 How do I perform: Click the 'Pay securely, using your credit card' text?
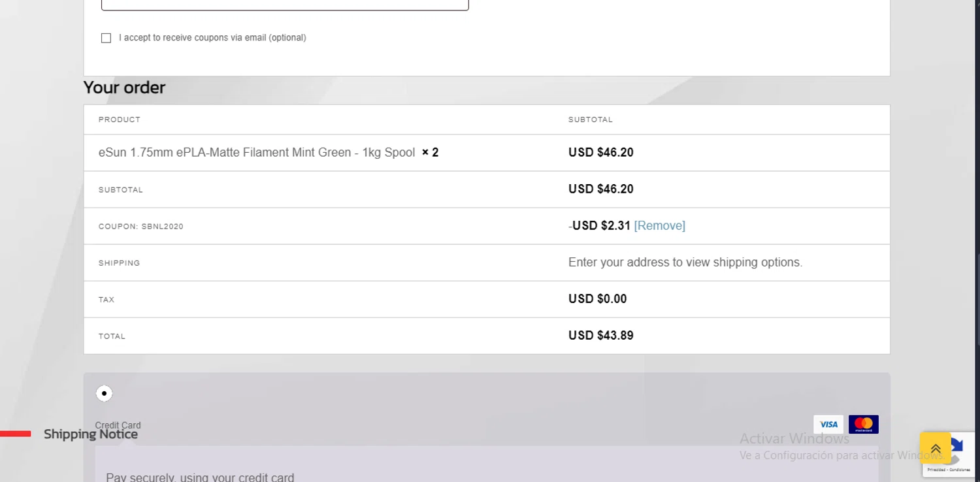tap(200, 477)
